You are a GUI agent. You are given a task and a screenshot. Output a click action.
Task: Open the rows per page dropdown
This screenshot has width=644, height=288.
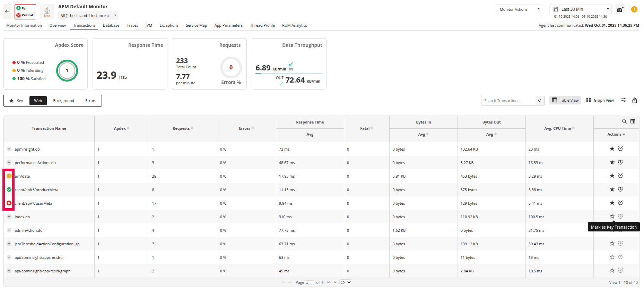click(346, 282)
